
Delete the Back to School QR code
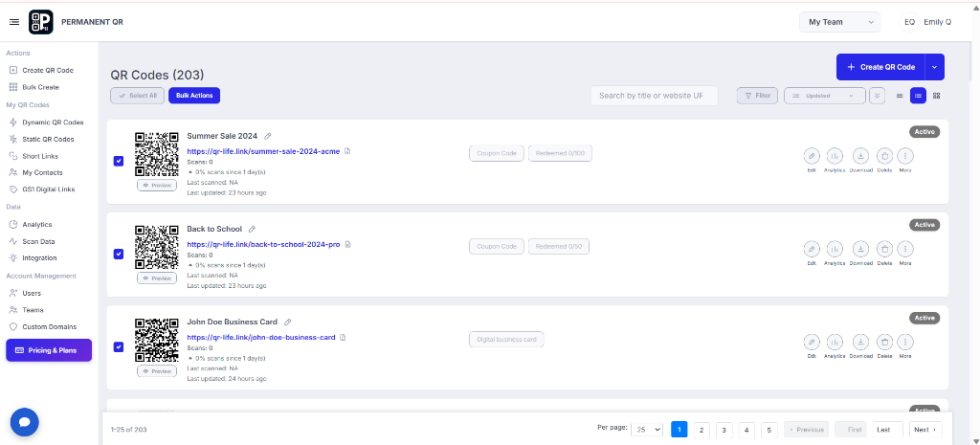[884, 249]
